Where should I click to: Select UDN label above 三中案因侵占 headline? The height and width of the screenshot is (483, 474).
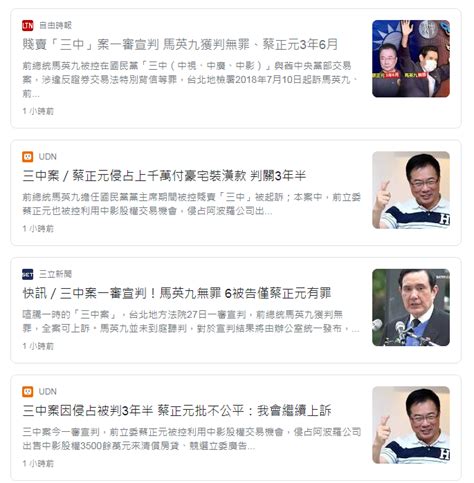[48, 391]
